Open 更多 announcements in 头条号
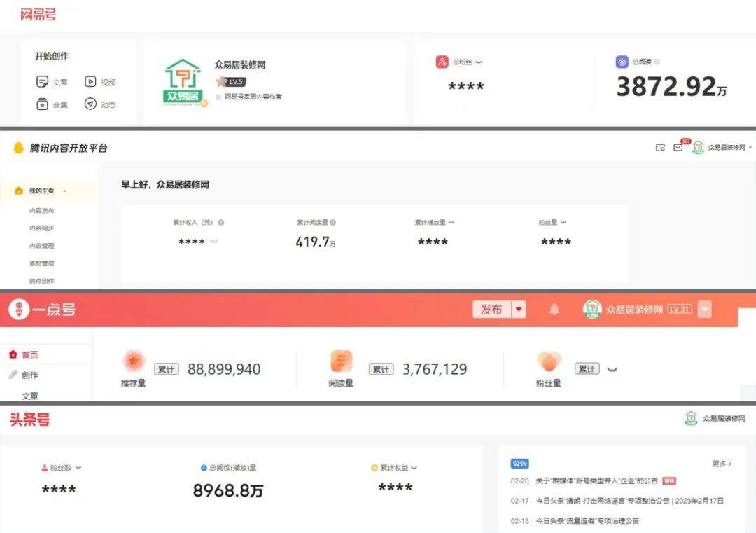 722,464
